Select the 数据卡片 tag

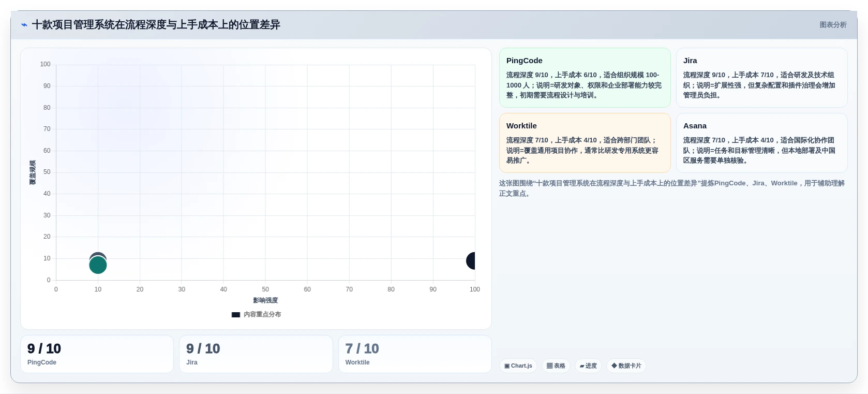(x=626, y=366)
